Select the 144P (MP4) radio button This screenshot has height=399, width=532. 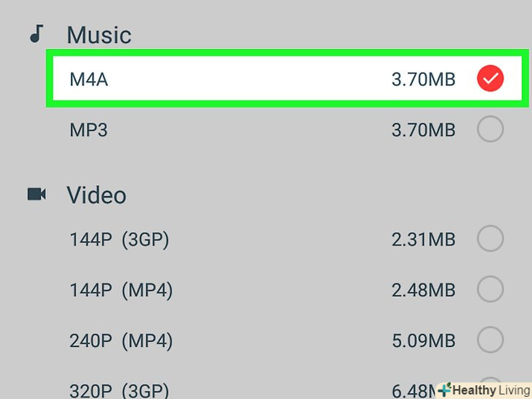[490, 289]
